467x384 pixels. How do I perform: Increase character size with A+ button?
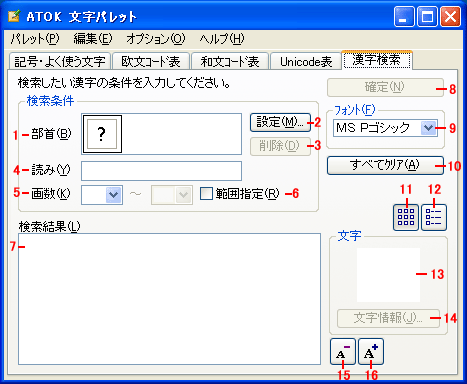(371, 352)
